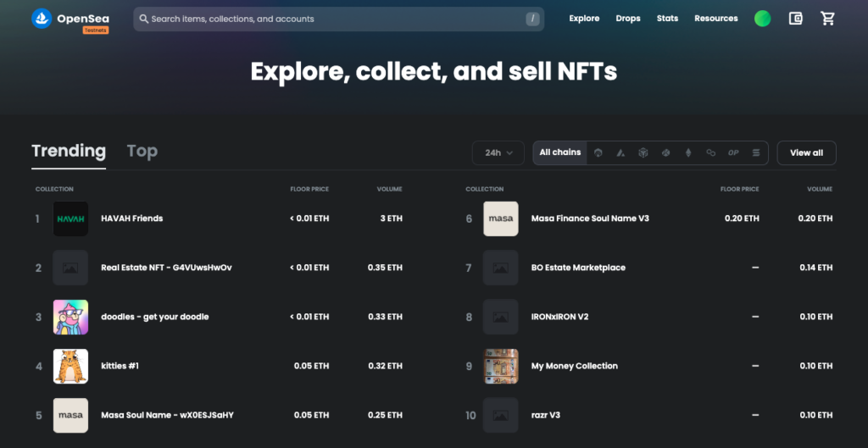Click the right VOLUME column header
The height and width of the screenshot is (448, 868).
(820, 189)
